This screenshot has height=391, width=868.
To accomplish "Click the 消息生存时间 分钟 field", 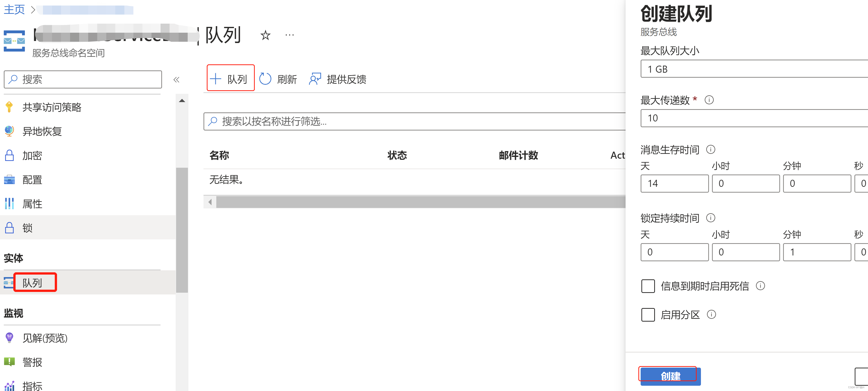I will (817, 184).
